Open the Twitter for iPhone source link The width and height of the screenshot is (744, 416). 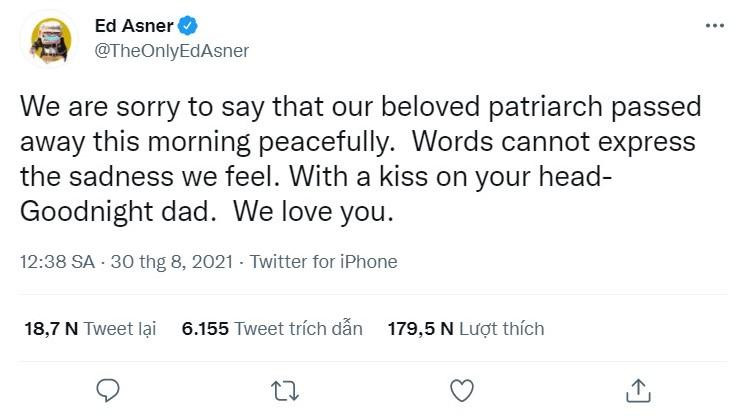[x=323, y=262]
